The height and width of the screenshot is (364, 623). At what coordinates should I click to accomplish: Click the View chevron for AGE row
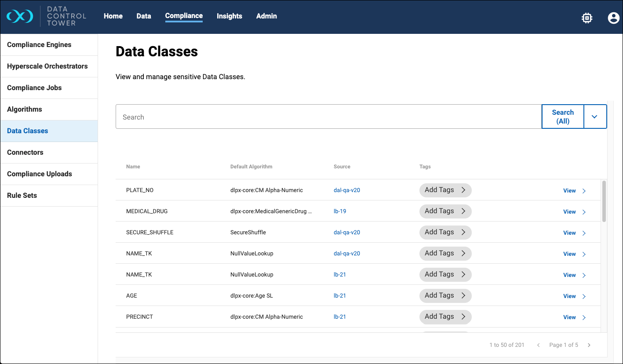(x=584, y=296)
